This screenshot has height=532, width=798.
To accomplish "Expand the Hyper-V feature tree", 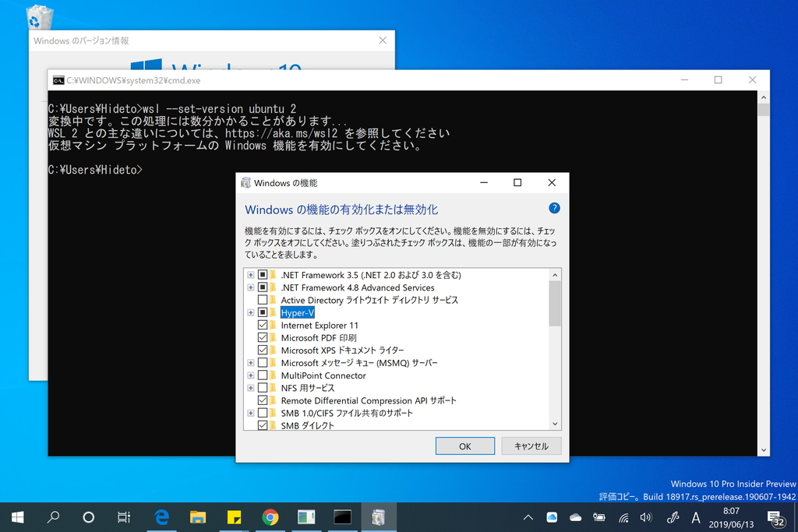I will point(250,312).
